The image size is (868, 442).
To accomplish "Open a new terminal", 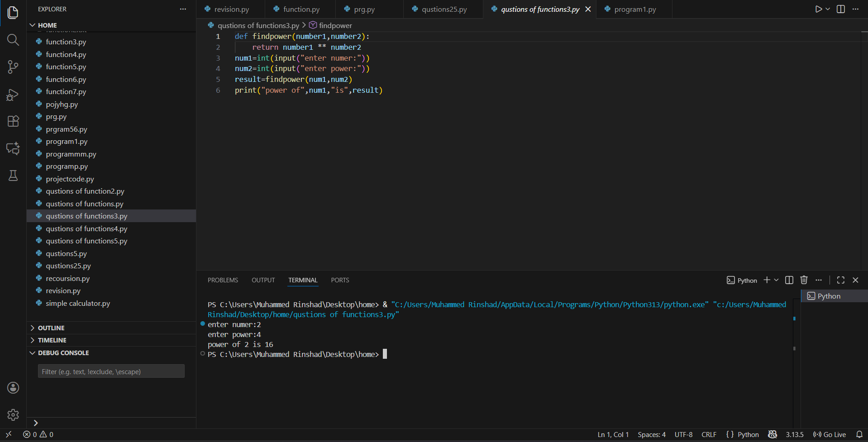I will point(767,280).
